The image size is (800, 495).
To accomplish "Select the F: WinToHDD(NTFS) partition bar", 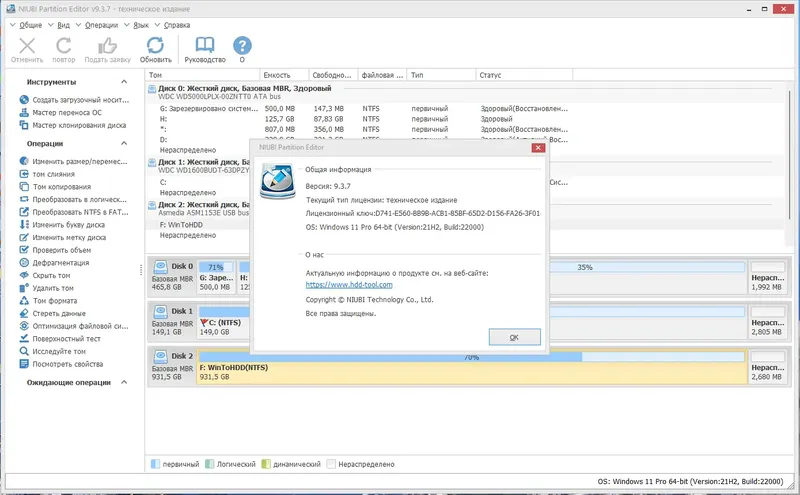I will [x=472, y=366].
